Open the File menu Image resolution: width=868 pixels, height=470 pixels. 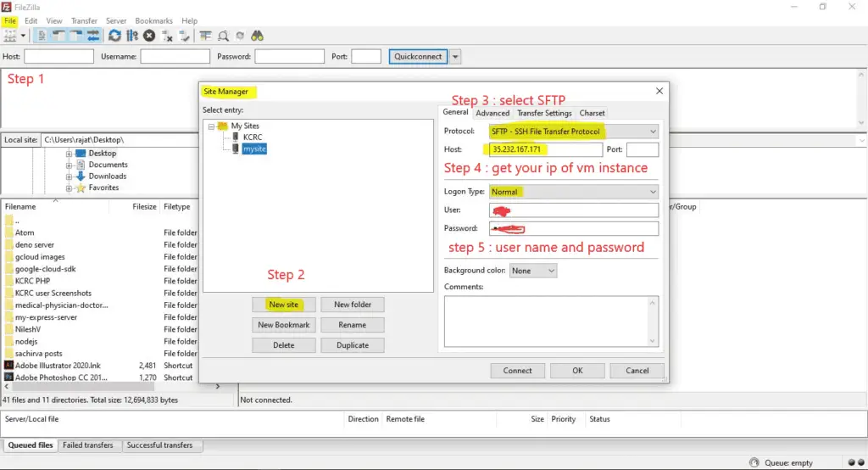point(10,20)
